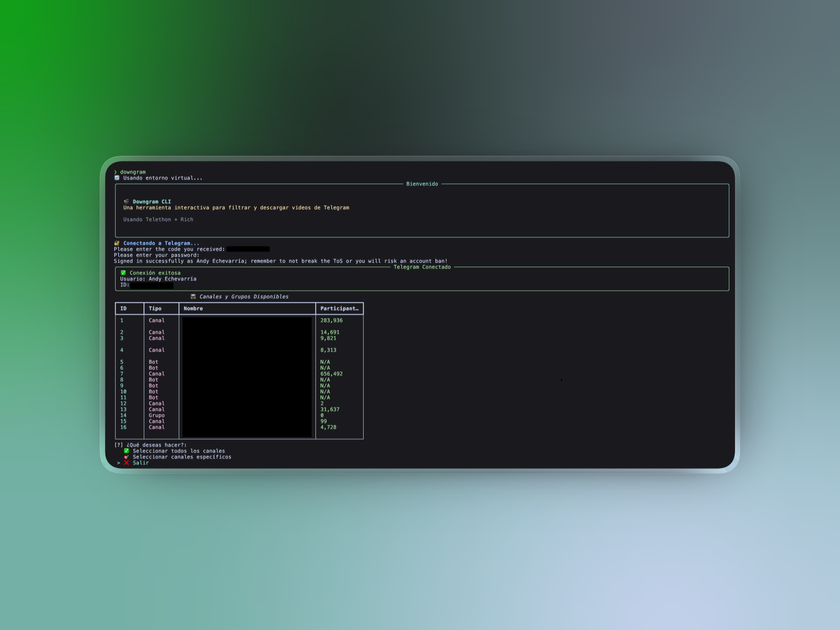Viewport: 840px width, 630px height.
Task: Click 'Usando Telethon + Rich' text
Action: (158, 220)
